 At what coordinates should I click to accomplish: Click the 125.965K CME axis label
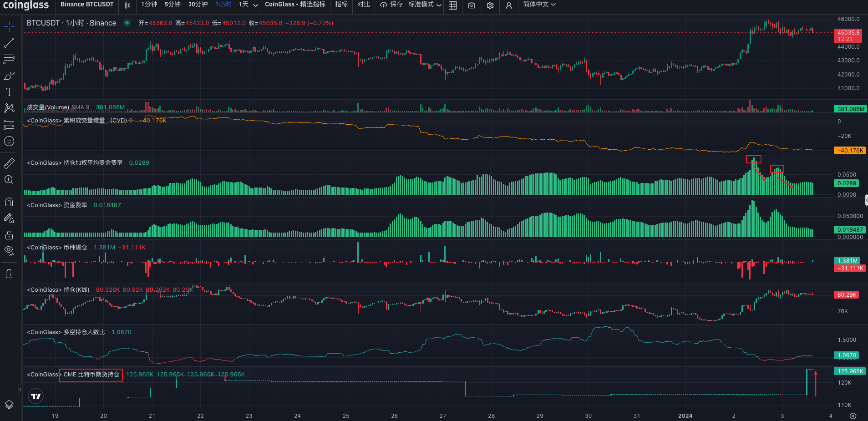tap(849, 371)
